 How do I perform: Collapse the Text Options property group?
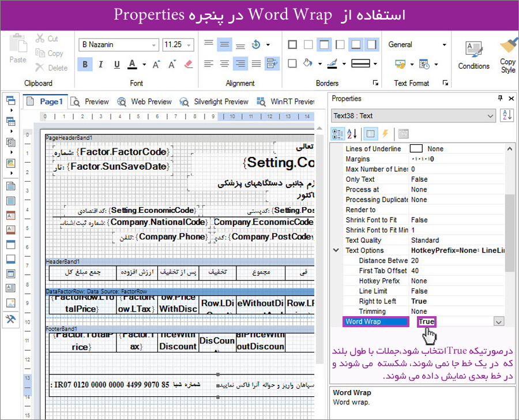[x=336, y=250]
